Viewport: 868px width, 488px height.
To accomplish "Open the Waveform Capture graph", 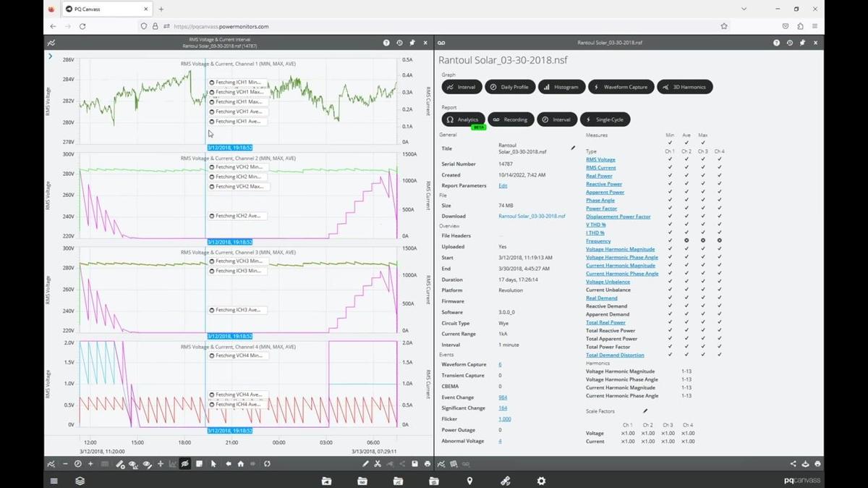I will pyautogui.click(x=621, y=87).
